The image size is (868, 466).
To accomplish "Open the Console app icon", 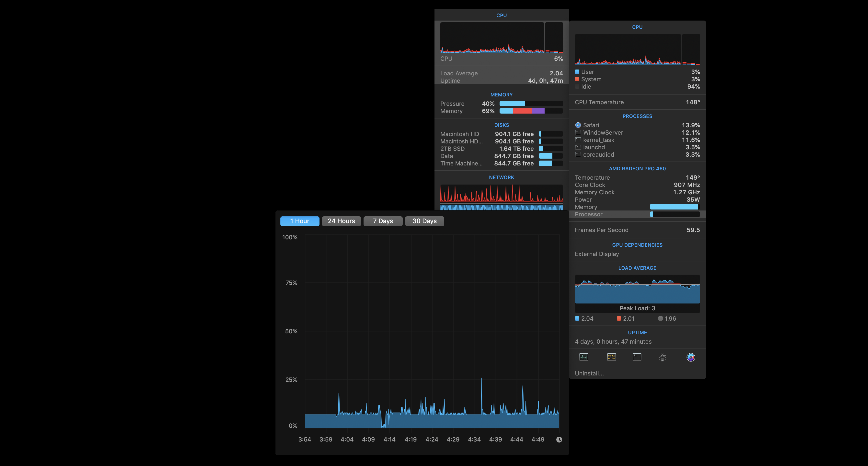I will pos(611,357).
